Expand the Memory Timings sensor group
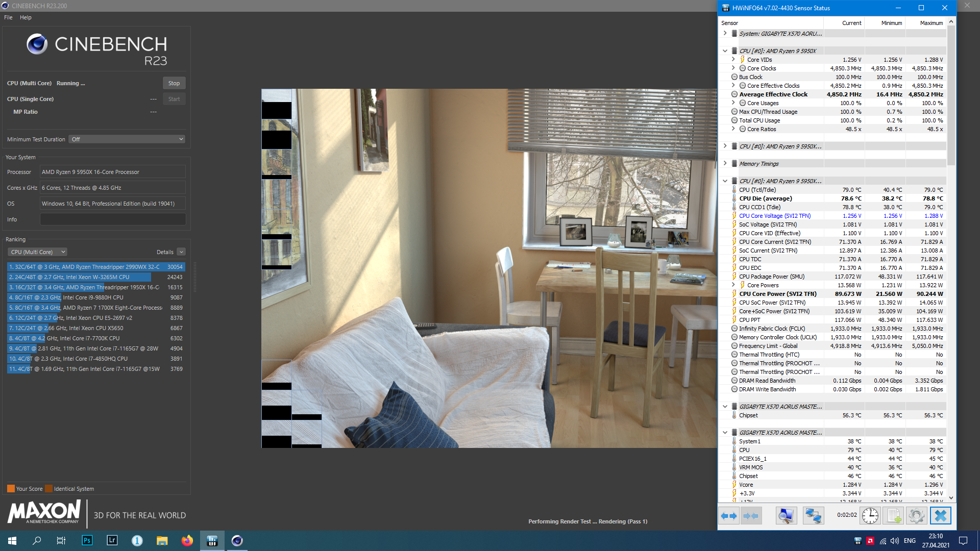This screenshot has height=551, width=980. point(725,164)
